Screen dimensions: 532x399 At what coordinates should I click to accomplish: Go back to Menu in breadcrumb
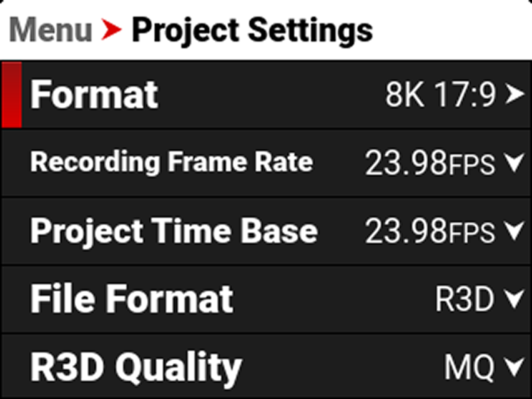point(50,30)
